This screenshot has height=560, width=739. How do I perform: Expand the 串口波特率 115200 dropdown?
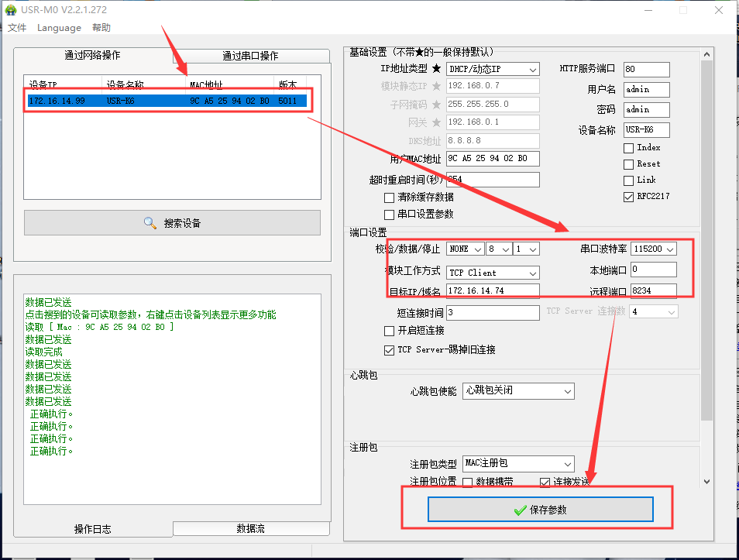pyautogui.click(x=670, y=249)
